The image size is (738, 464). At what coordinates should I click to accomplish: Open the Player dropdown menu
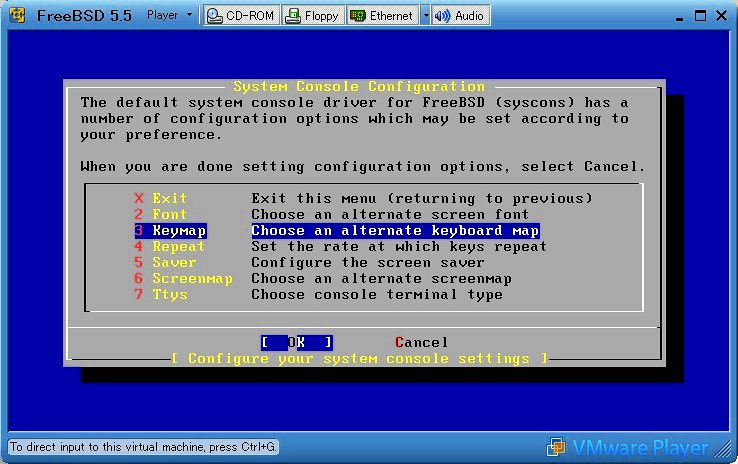click(169, 15)
